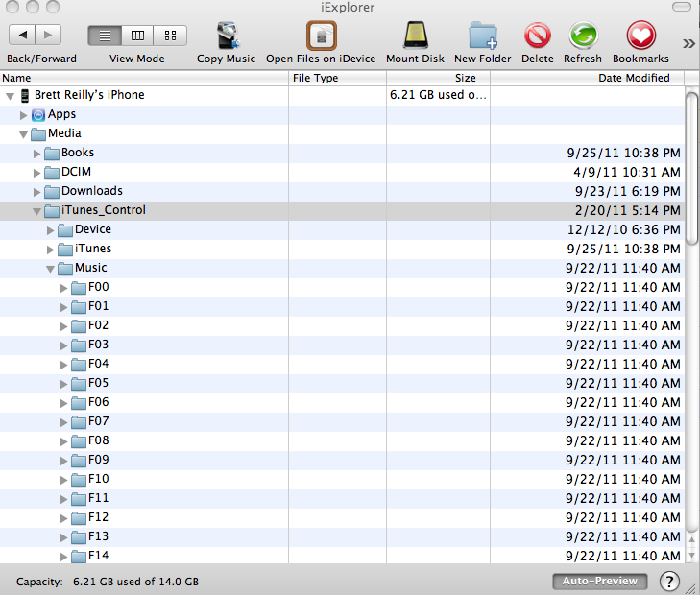Click the Books folder icon

pos(52,154)
